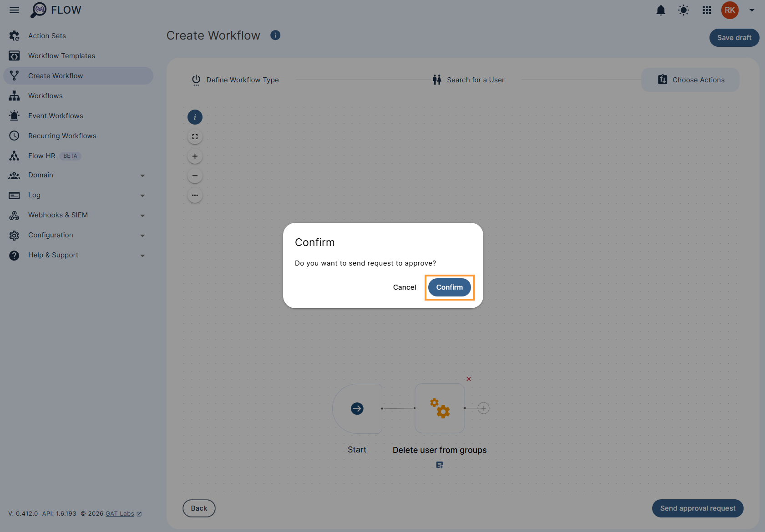Toggle the sidebar with the hamburger icon
765x532 pixels.
[14, 10]
